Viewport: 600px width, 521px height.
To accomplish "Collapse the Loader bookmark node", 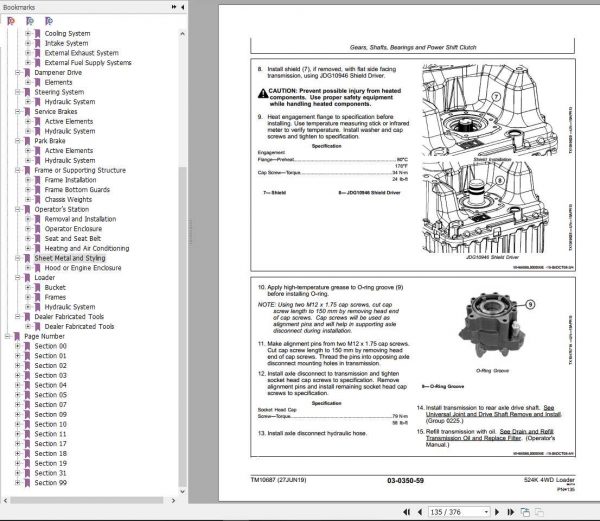I will pyautogui.click(x=18, y=277).
